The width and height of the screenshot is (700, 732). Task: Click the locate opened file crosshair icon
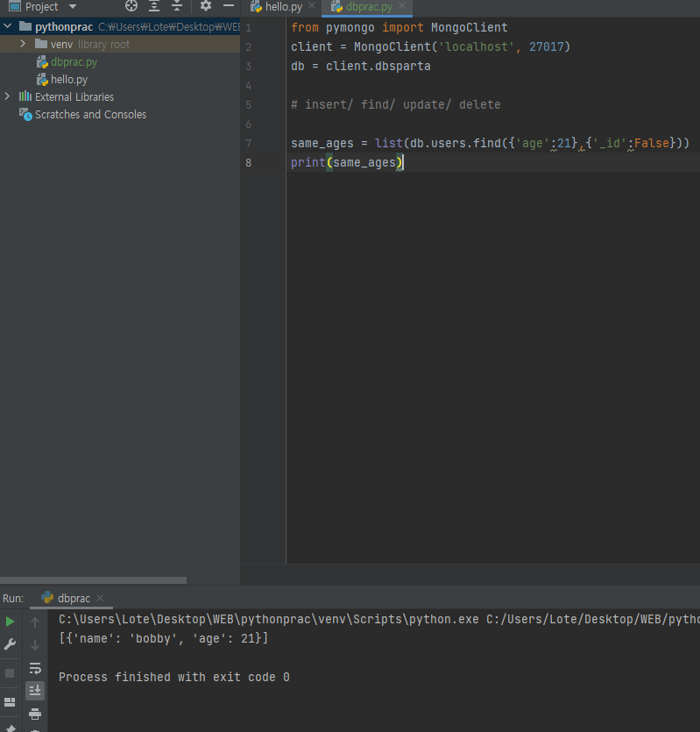coord(131,6)
